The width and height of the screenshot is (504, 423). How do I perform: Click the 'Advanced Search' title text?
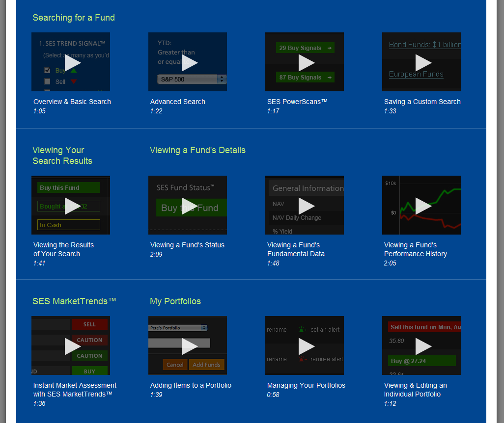(x=178, y=102)
